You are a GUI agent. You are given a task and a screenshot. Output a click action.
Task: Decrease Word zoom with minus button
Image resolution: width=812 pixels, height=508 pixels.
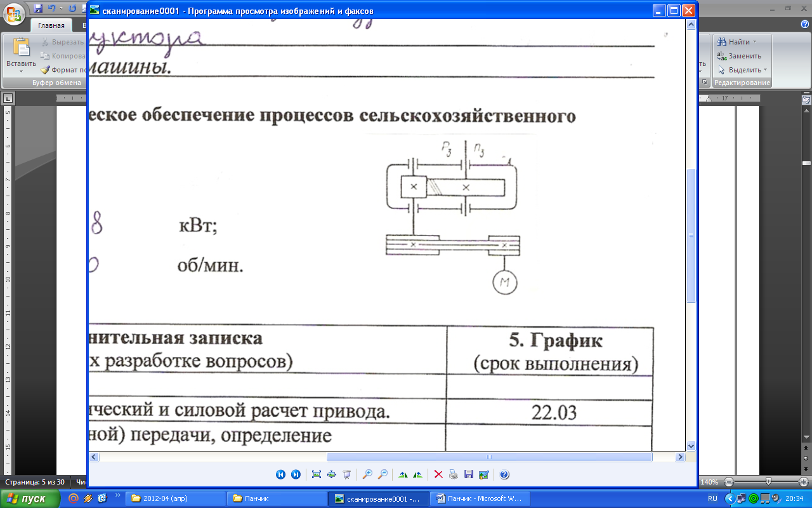(x=729, y=482)
